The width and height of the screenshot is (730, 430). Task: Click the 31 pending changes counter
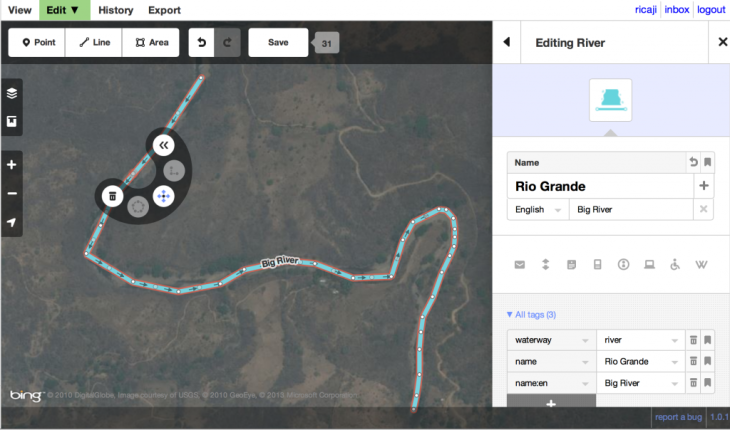[326, 43]
